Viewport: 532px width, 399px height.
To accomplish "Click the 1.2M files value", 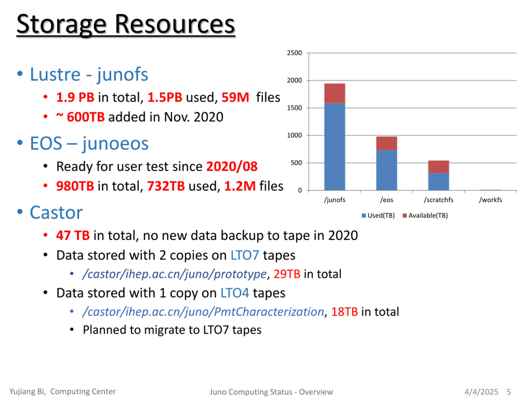I will (240, 186).
